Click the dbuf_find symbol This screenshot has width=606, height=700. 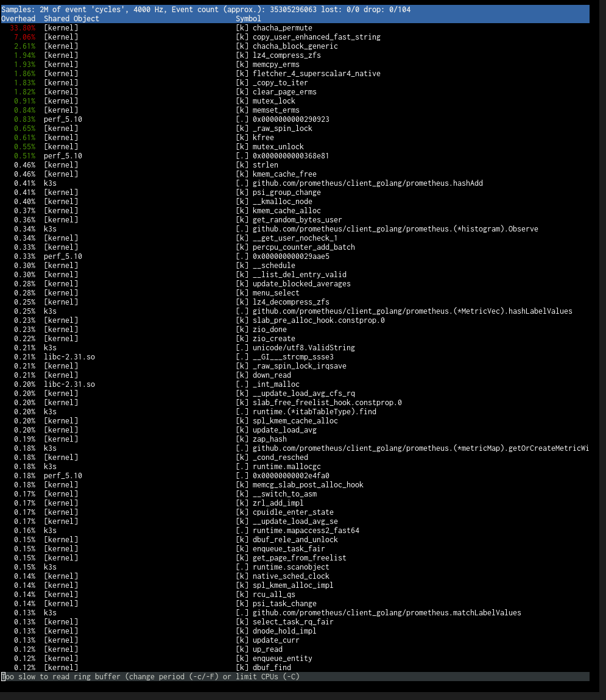point(272,668)
